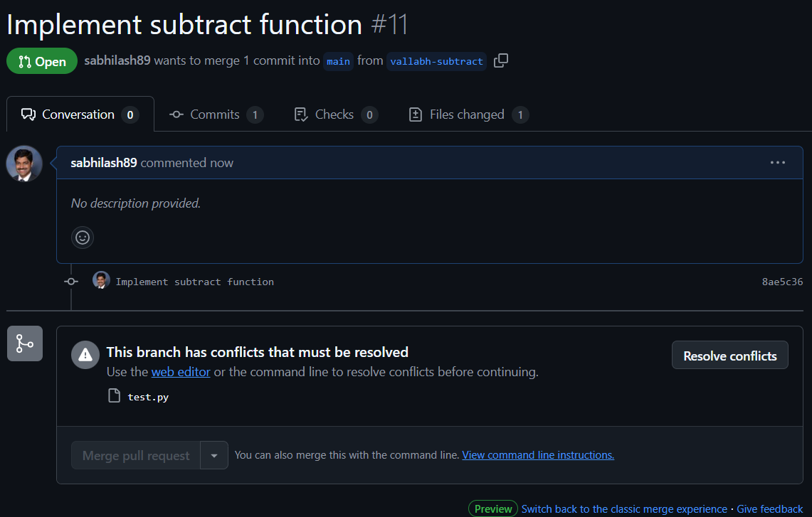The height and width of the screenshot is (517, 812).
Task: Click the commit icon beside Implement subtract function
Action: coord(70,282)
